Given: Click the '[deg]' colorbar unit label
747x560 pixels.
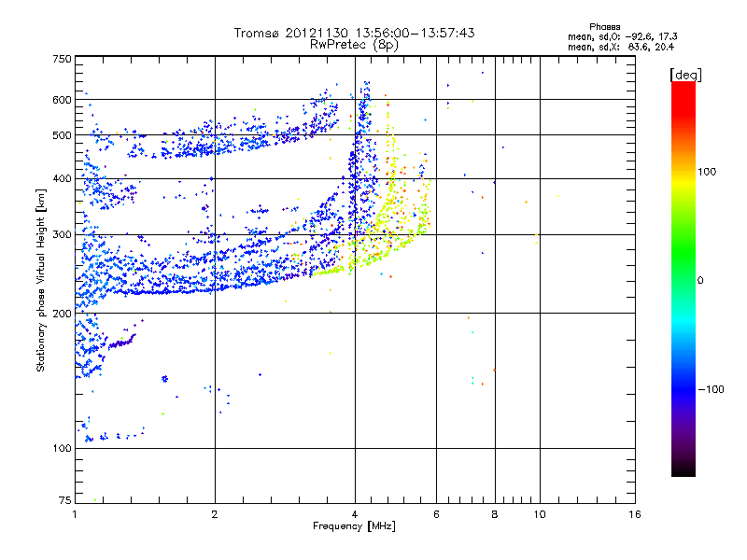Looking at the screenshot, I should (x=685, y=75).
